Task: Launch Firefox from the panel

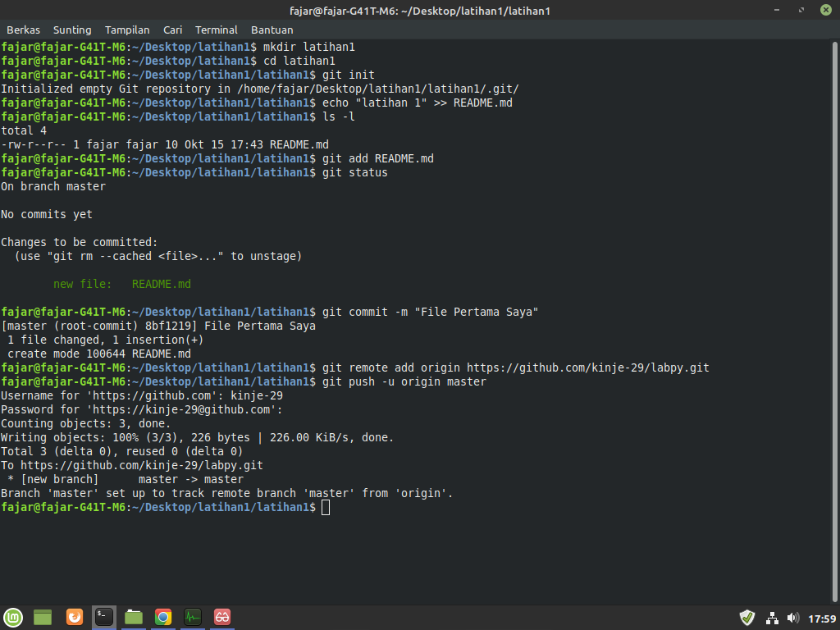Action: tap(75, 617)
